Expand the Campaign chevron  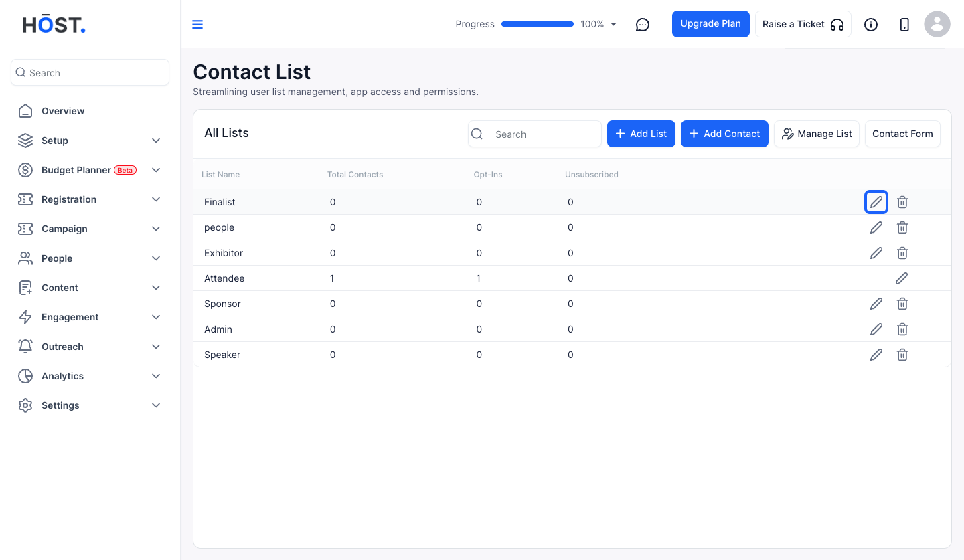point(156,229)
